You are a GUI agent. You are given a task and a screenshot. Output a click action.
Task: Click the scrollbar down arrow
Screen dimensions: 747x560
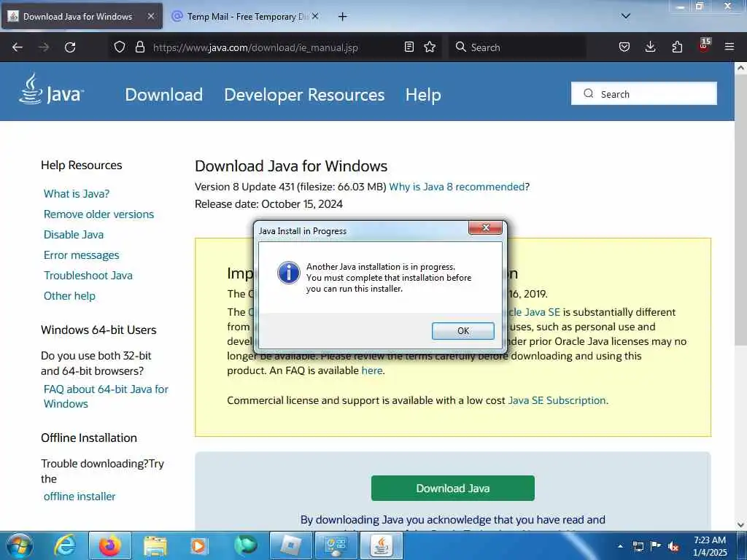tap(740, 525)
